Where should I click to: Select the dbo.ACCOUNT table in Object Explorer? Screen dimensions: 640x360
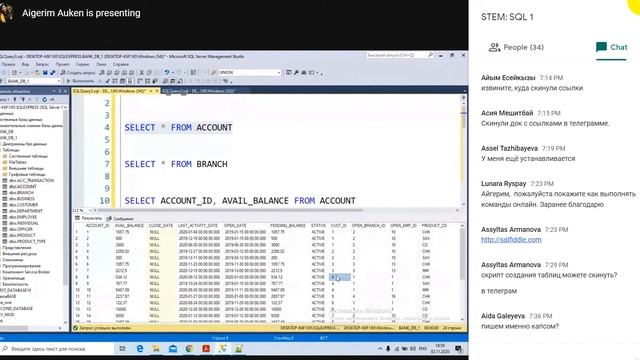pos(23,186)
